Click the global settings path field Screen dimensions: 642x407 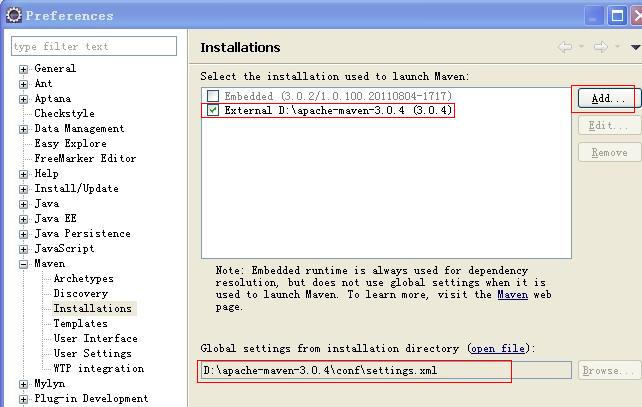click(386, 370)
